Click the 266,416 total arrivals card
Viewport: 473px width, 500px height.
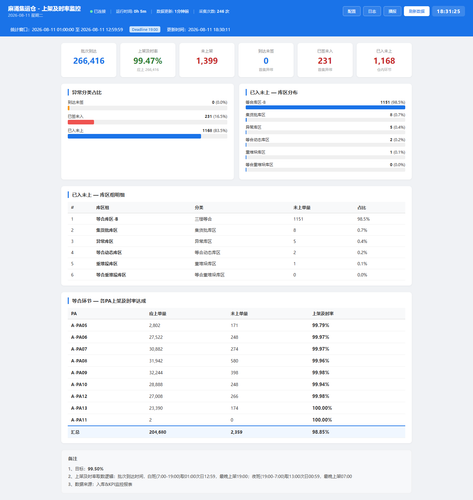tap(89, 60)
